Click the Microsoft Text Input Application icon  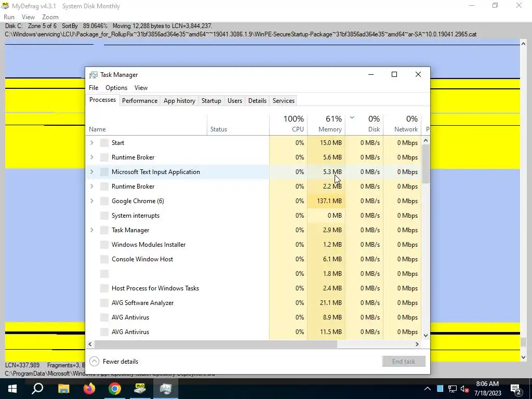[x=104, y=172]
